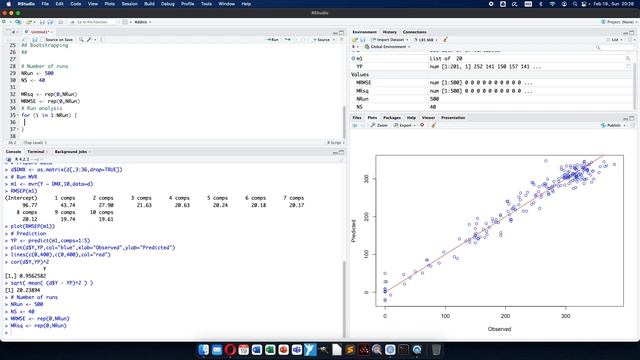The height and width of the screenshot is (360, 640).
Task: Click the Re-run previous code icon
Action: [288, 40]
